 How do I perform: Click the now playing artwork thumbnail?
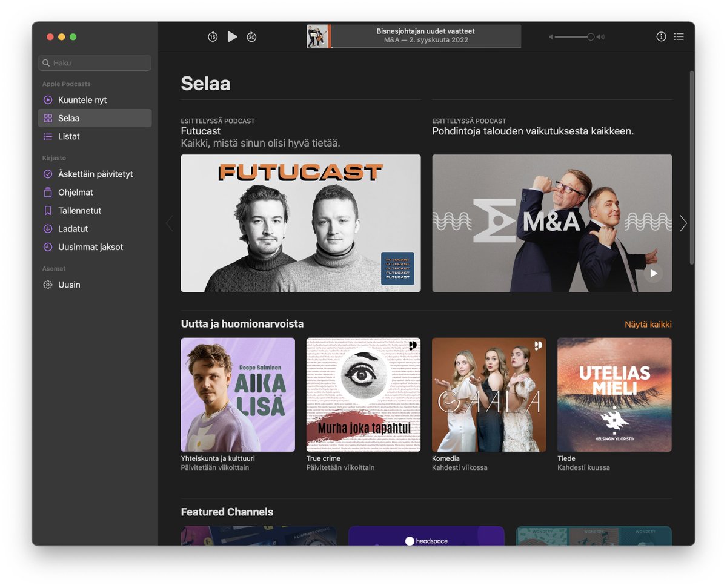click(319, 36)
